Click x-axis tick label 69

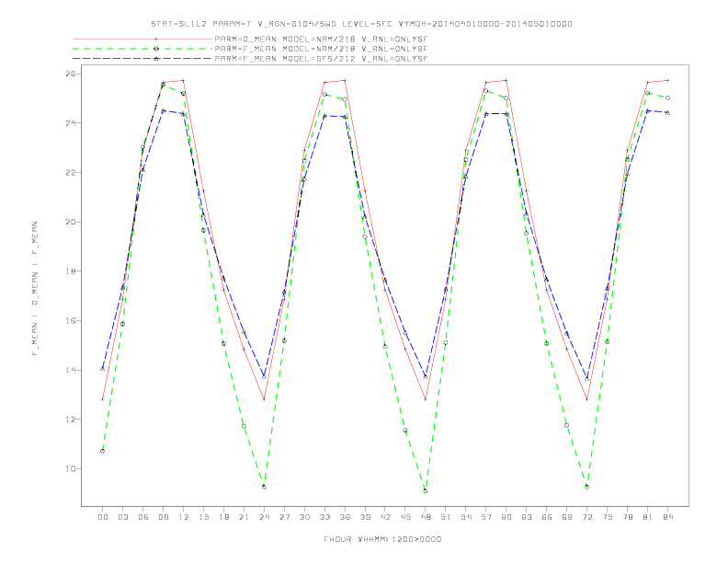click(x=567, y=517)
